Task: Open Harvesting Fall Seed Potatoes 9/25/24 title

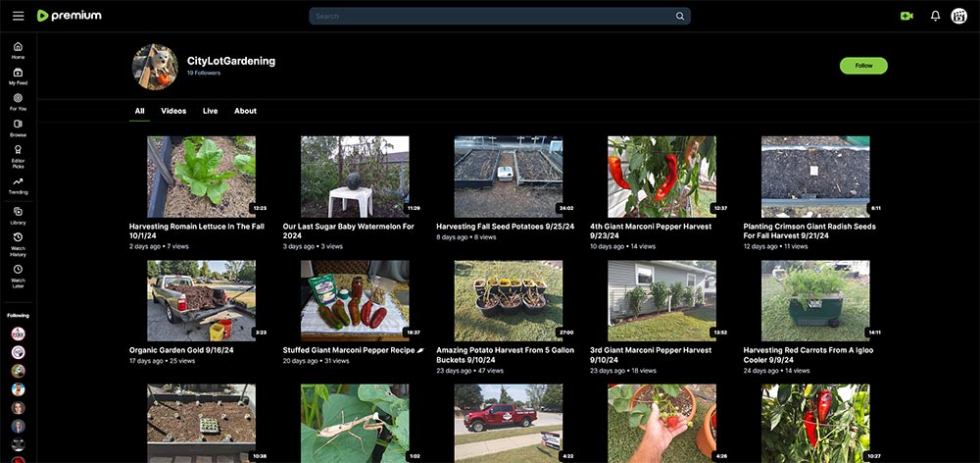Action: [503, 227]
